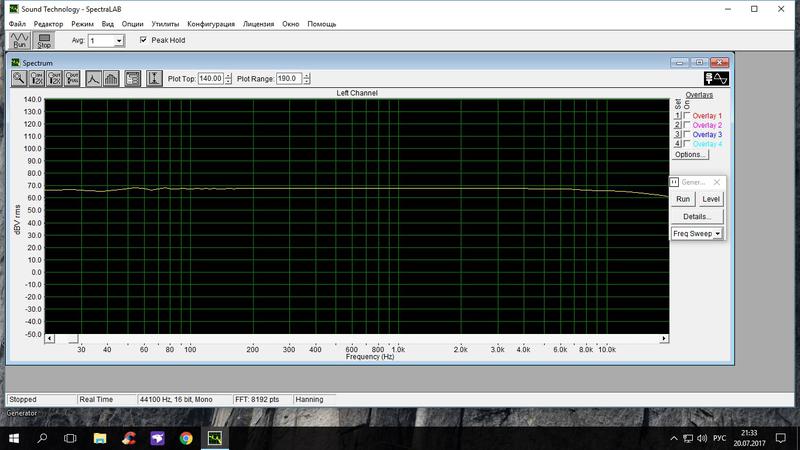Click the SpectraLAB taskbar icon
This screenshot has width=800, height=450.
click(x=215, y=438)
